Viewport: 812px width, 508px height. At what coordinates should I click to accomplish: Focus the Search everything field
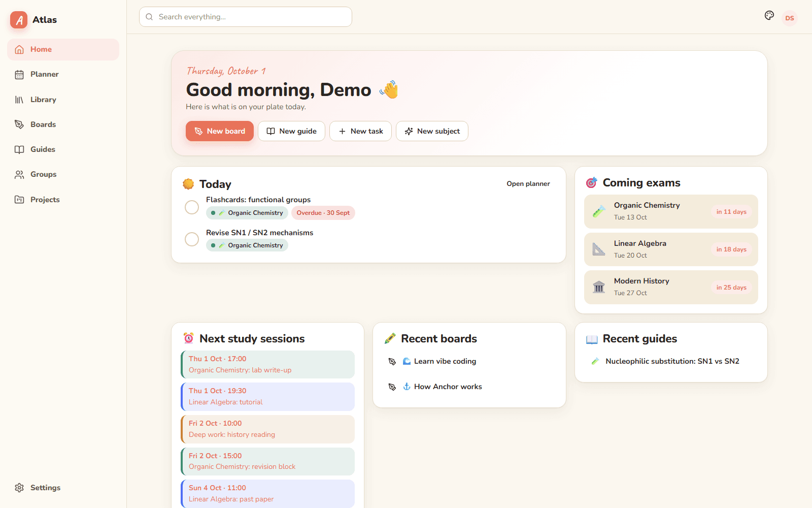pos(246,17)
